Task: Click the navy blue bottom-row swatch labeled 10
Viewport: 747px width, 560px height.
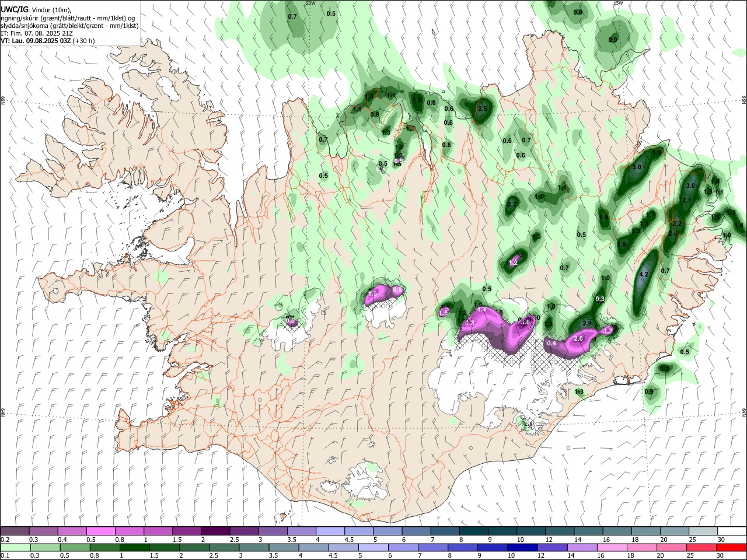Action: click(522, 547)
